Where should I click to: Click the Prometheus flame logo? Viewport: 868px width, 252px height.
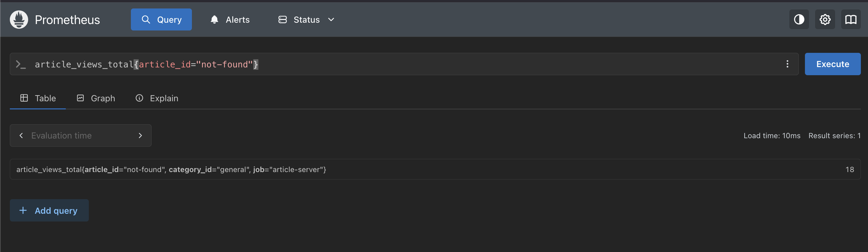click(19, 20)
